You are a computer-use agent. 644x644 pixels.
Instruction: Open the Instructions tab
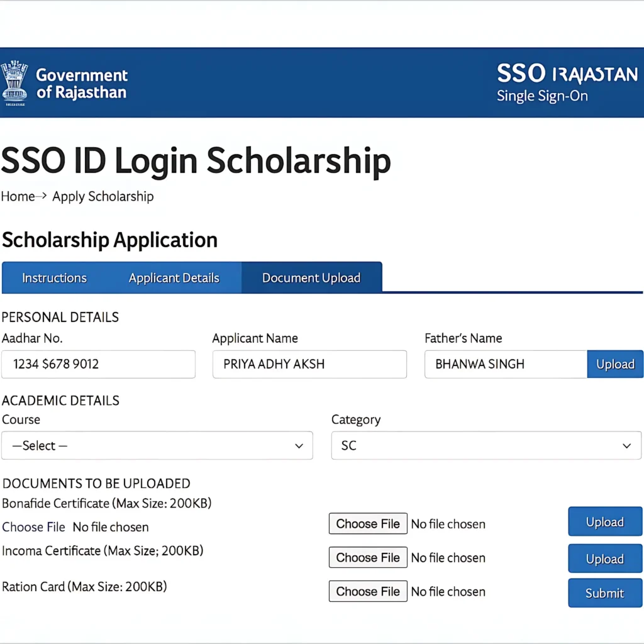(x=54, y=277)
